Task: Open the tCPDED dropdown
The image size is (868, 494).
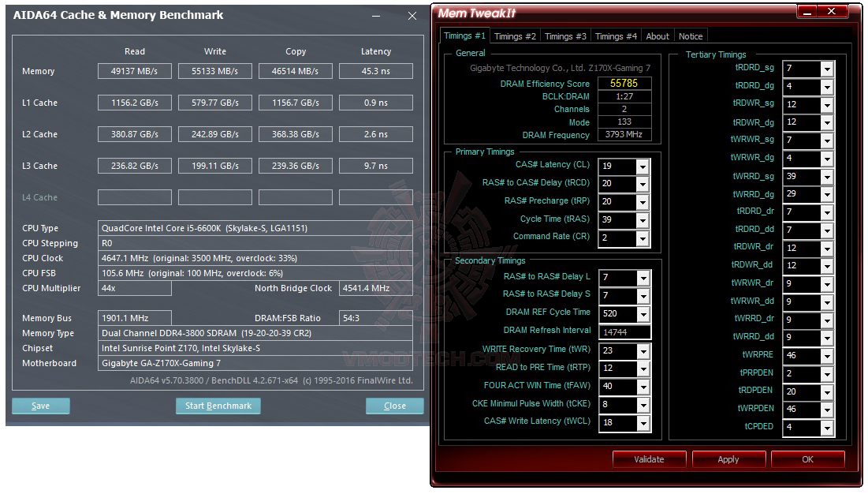Action: pos(826,428)
